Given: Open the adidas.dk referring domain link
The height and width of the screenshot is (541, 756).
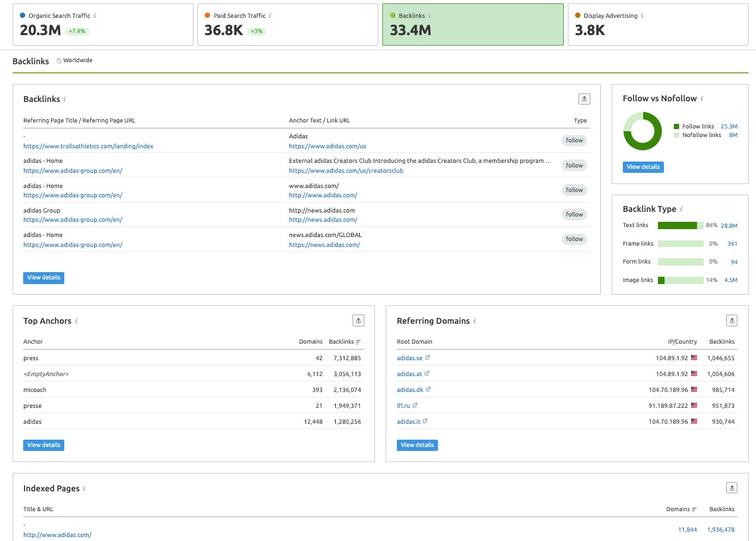Looking at the screenshot, I should pyautogui.click(x=409, y=389).
